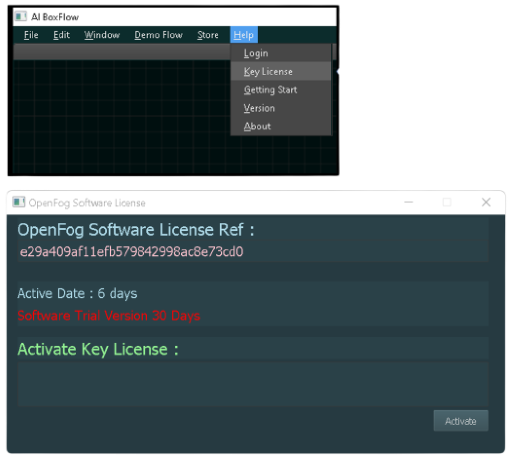Click the OpenFog Software License window icon
Image resolution: width=515 pixels, height=460 pixels.
tap(19, 202)
